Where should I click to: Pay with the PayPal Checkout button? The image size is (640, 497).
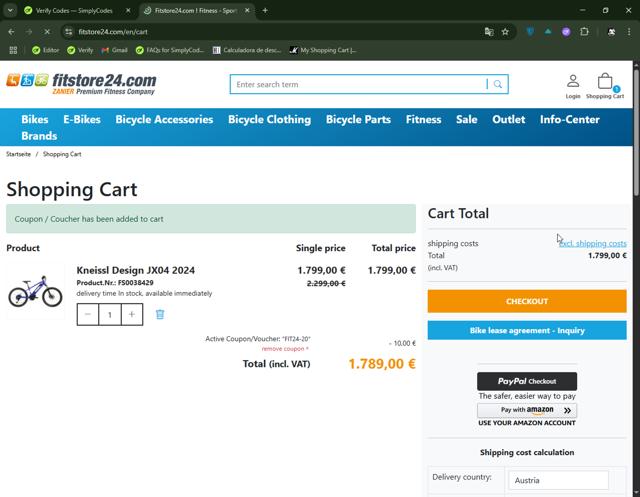pos(527,381)
